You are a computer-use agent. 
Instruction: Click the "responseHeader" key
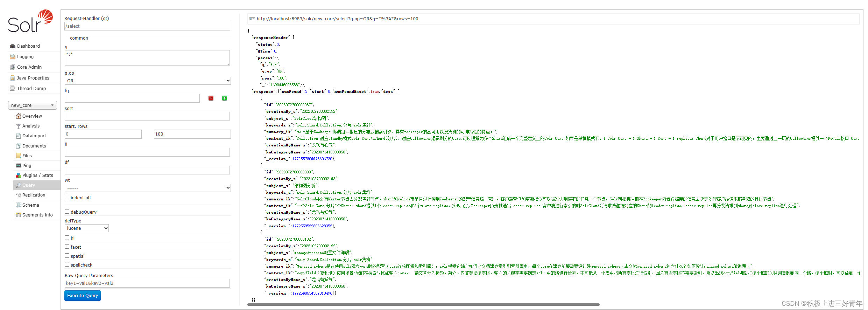tap(271, 37)
